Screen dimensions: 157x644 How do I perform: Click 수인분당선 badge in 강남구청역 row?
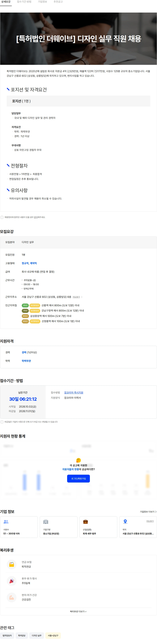pyautogui.click(x=35, y=311)
